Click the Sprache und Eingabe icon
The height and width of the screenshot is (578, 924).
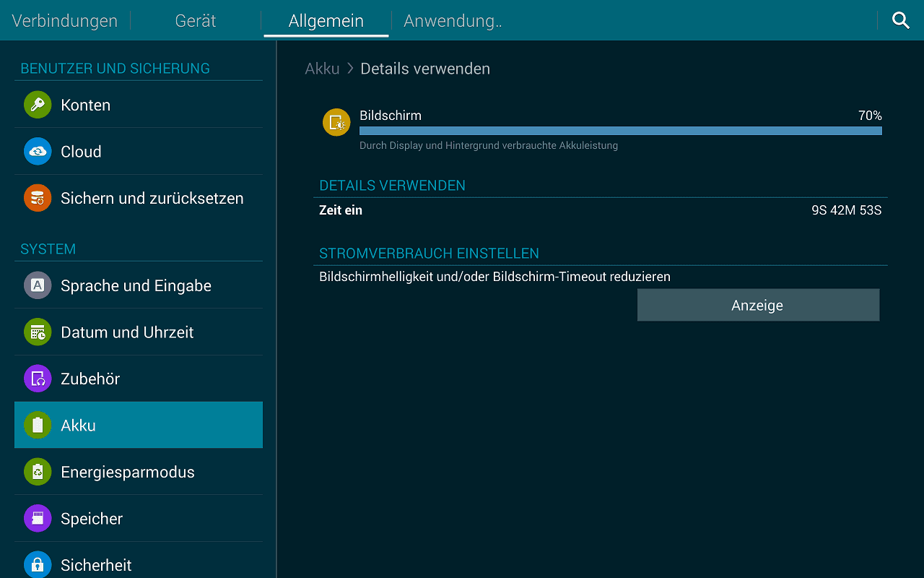point(38,285)
